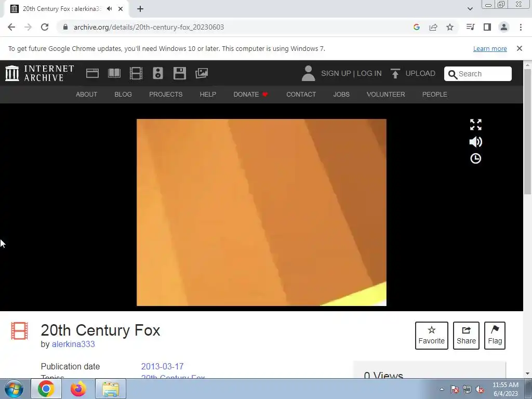Open the Images section icon

point(202,73)
